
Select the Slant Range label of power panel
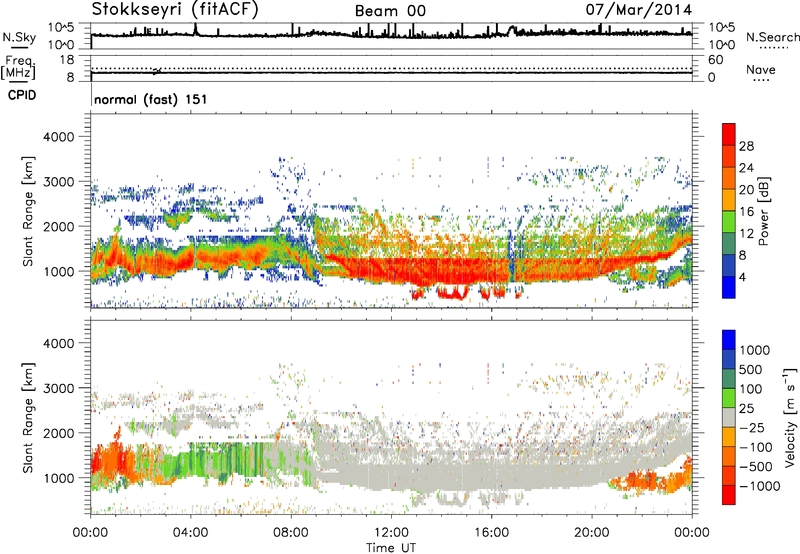click(28, 211)
